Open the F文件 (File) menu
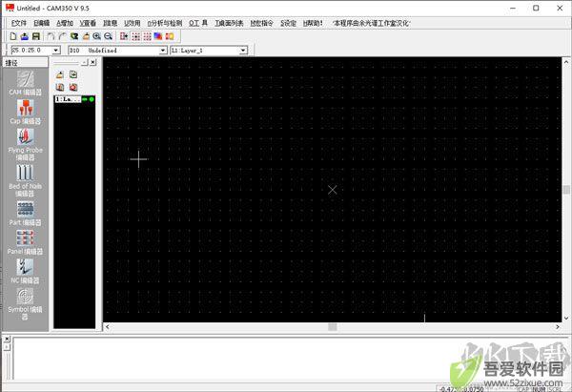Image resolution: width=572 pixels, height=392 pixels. tap(19, 23)
